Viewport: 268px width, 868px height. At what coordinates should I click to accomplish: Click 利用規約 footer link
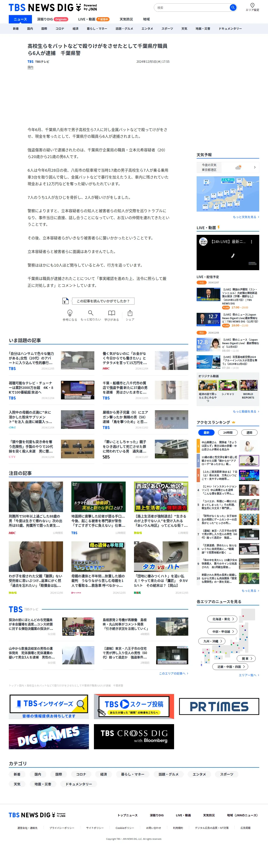[x=178, y=828]
